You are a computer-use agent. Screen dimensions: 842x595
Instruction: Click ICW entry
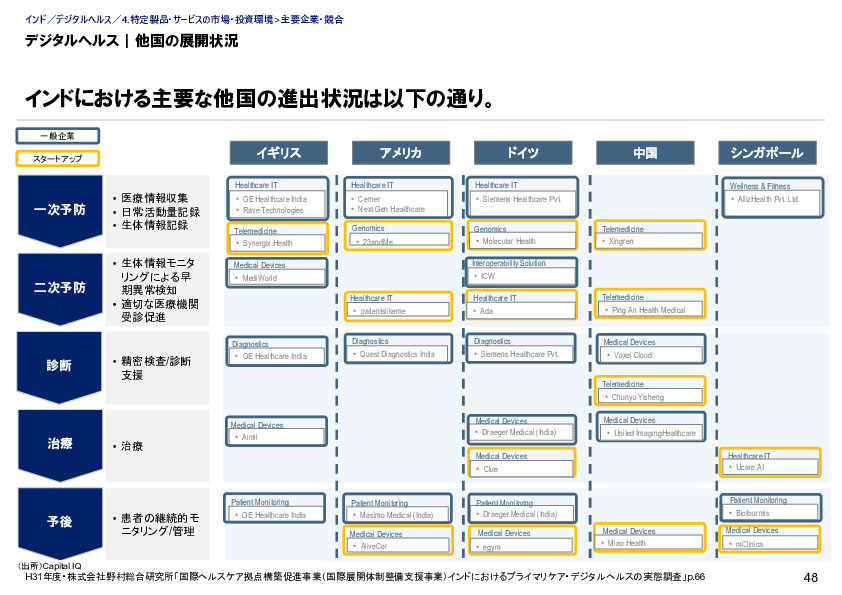pyautogui.click(x=488, y=276)
